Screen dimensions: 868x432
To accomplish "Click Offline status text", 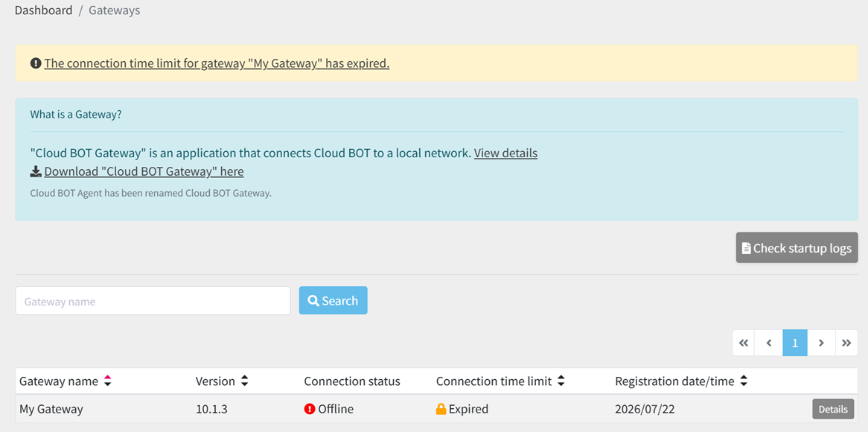I will click(336, 410).
